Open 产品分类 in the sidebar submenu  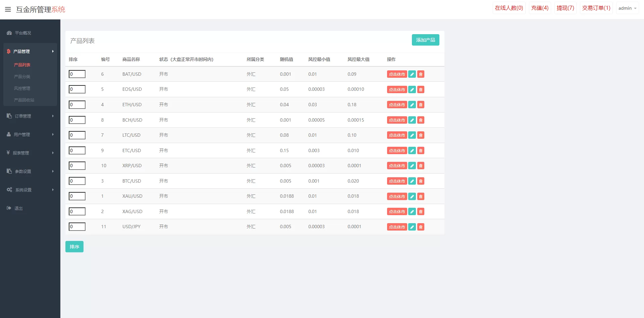(22, 77)
